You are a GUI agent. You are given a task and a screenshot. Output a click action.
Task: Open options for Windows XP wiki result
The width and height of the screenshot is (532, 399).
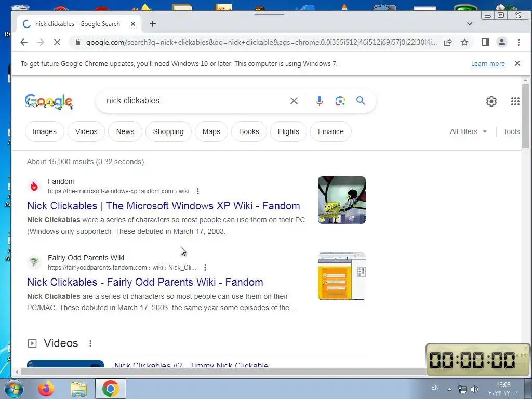tap(198, 191)
